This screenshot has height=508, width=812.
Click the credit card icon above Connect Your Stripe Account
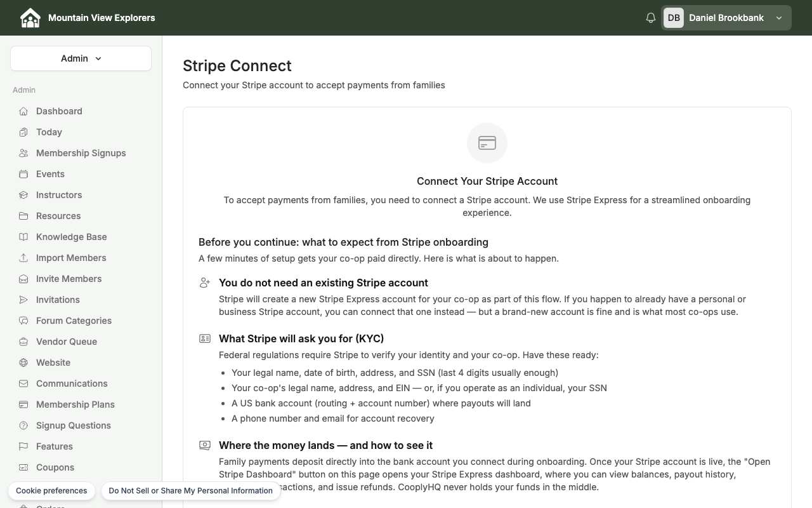487,143
